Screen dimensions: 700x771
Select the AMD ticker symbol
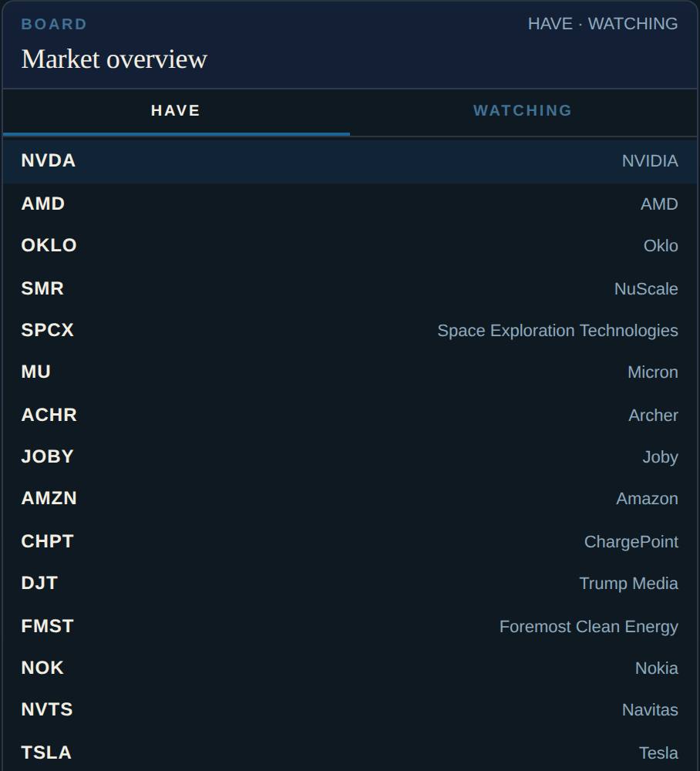coord(42,204)
